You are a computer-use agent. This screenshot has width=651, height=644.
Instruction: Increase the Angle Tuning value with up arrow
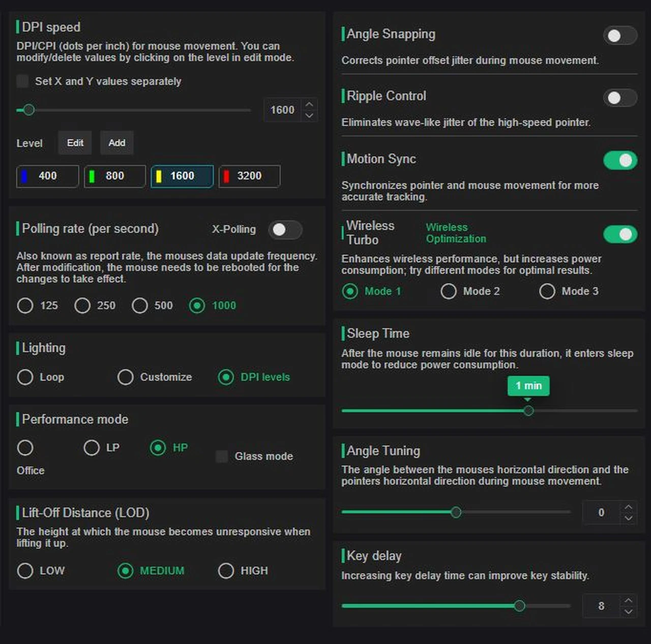629,507
